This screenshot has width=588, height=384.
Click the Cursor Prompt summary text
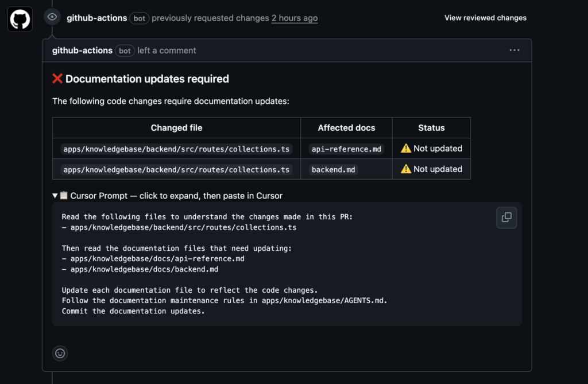176,196
